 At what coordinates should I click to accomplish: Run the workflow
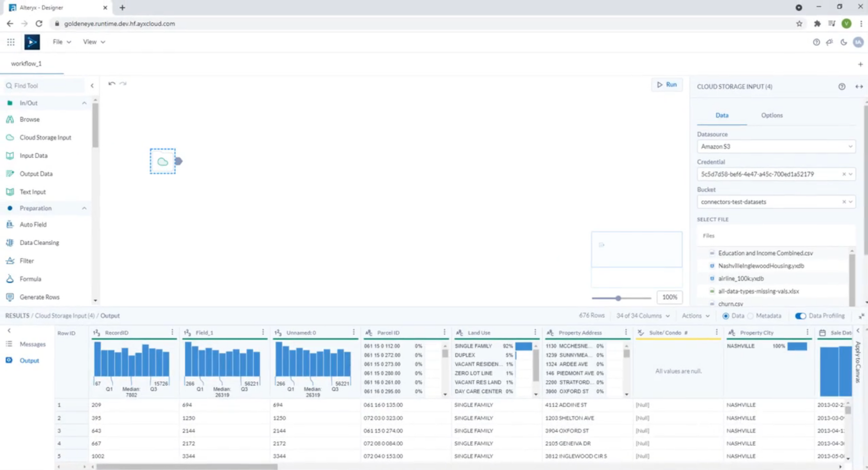coord(667,85)
